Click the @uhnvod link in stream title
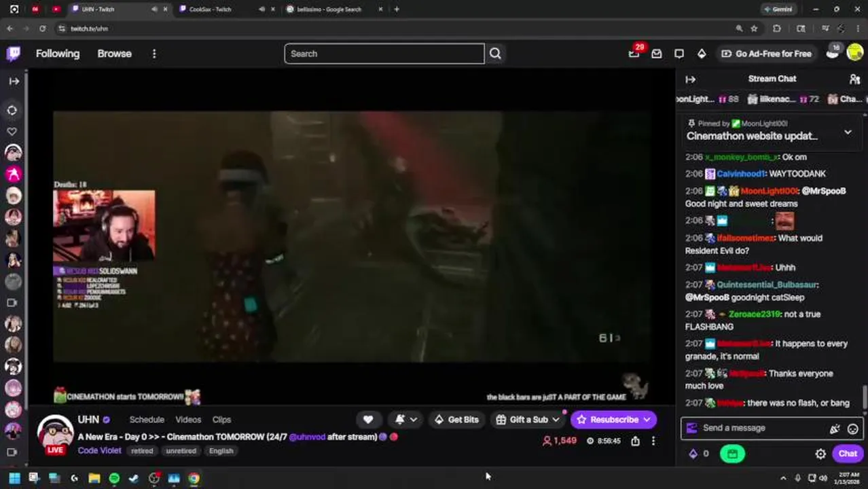868x489 pixels. [x=307, y=437]
